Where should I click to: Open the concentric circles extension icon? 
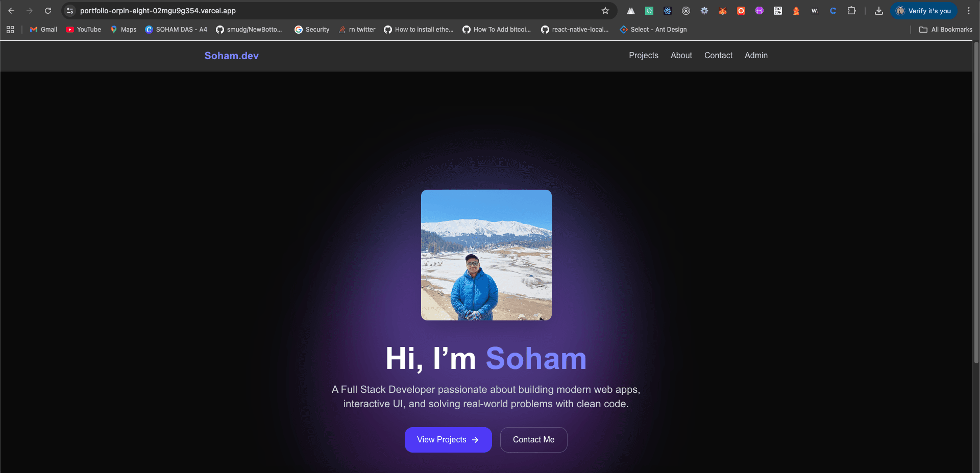[686, 11]
